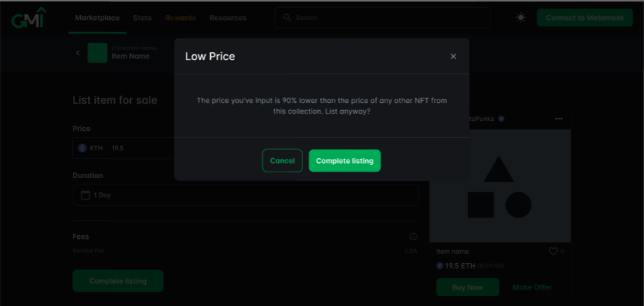Open the three-dots menu on card
The height and width of the screenshot is (306, 644).
[x=558, y=119]
